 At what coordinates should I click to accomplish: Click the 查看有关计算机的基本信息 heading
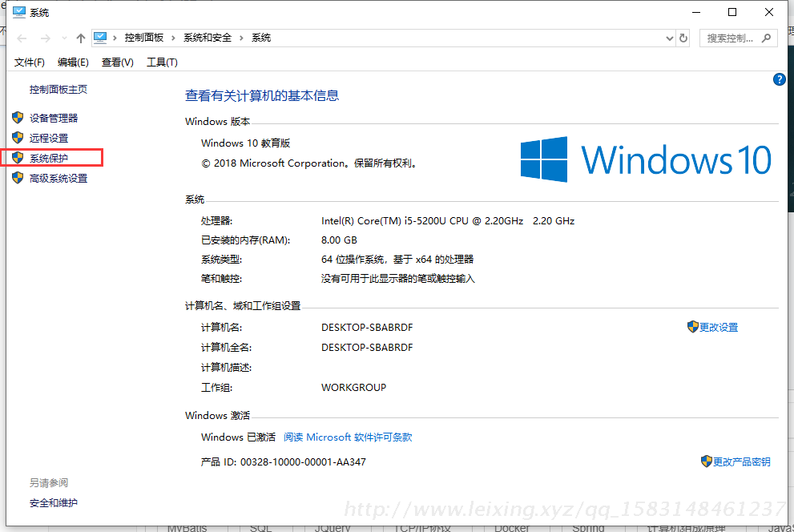262,95
